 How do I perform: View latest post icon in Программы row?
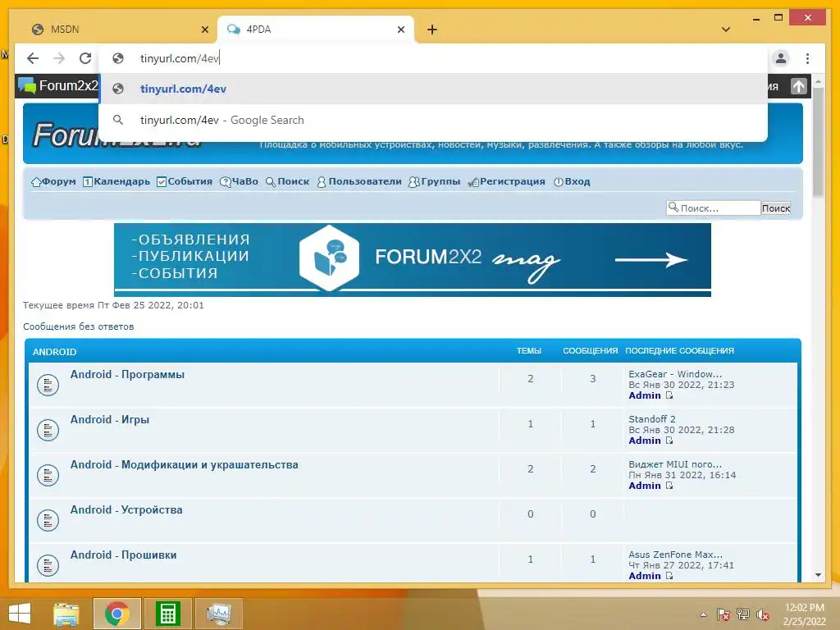point(669,395)
